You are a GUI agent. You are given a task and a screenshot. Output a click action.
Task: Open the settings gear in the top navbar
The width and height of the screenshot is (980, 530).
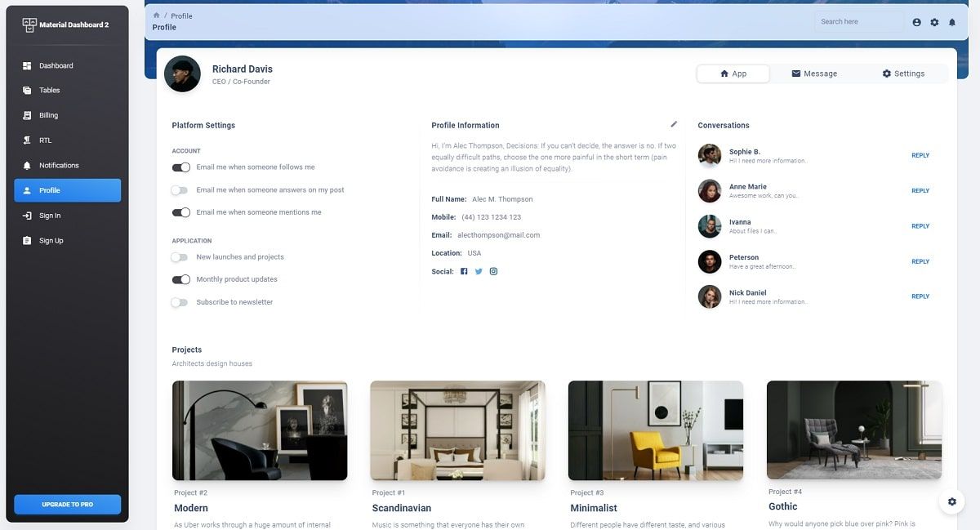tap(934, 22)
